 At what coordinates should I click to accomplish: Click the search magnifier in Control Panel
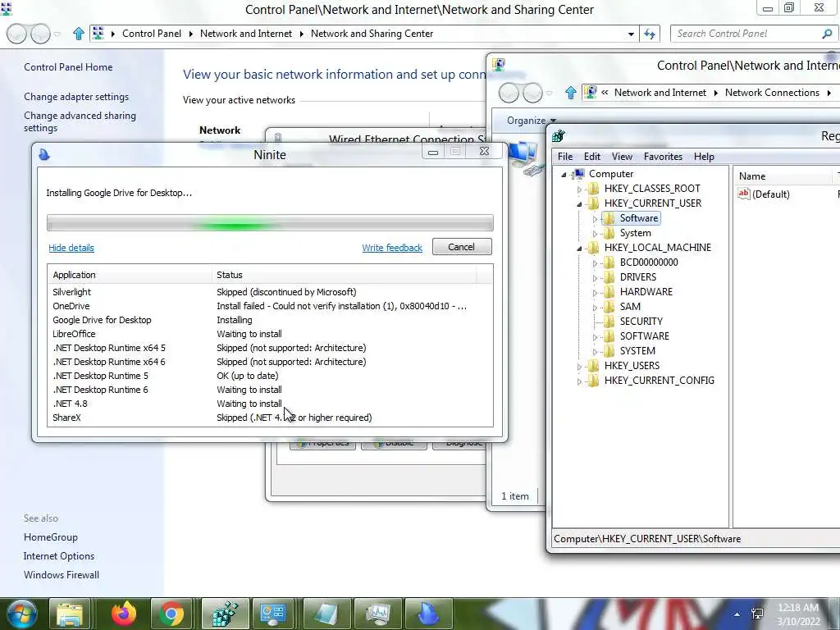click(x=827, y=33)
